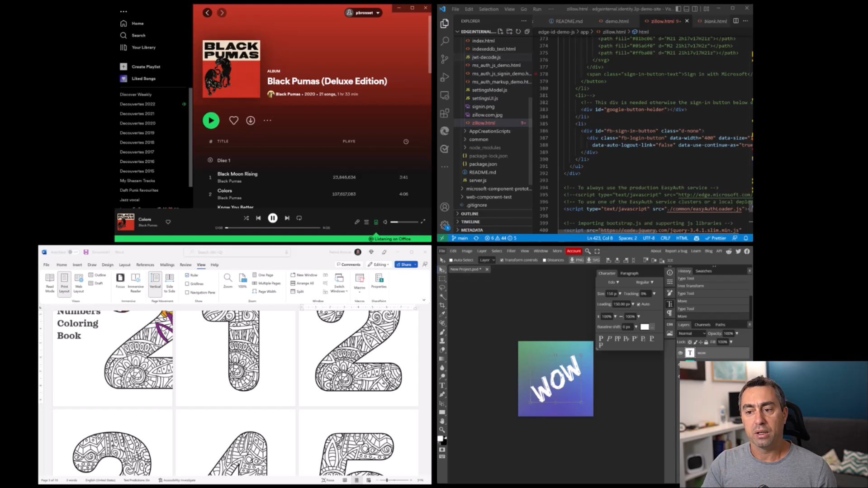Select the Eyedropper tool in Photopea
868x488 pixels.
click(x=442, y=314)
